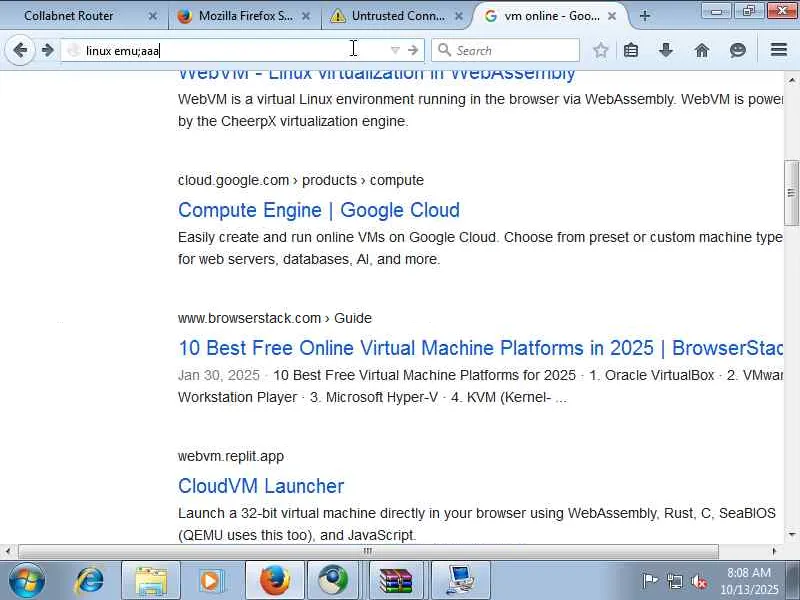Close the Untrusted Conn... tab
Screen dimensions: 800x600
459,16
